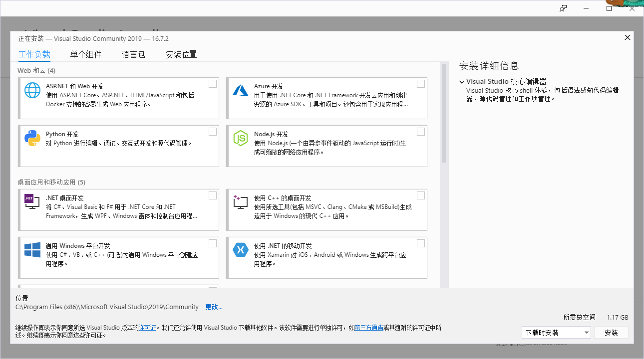Click the 桌面应用和移动应用 (5) heading
The width and height of the screenshot is (644, 359).
(x=51, y=182)
